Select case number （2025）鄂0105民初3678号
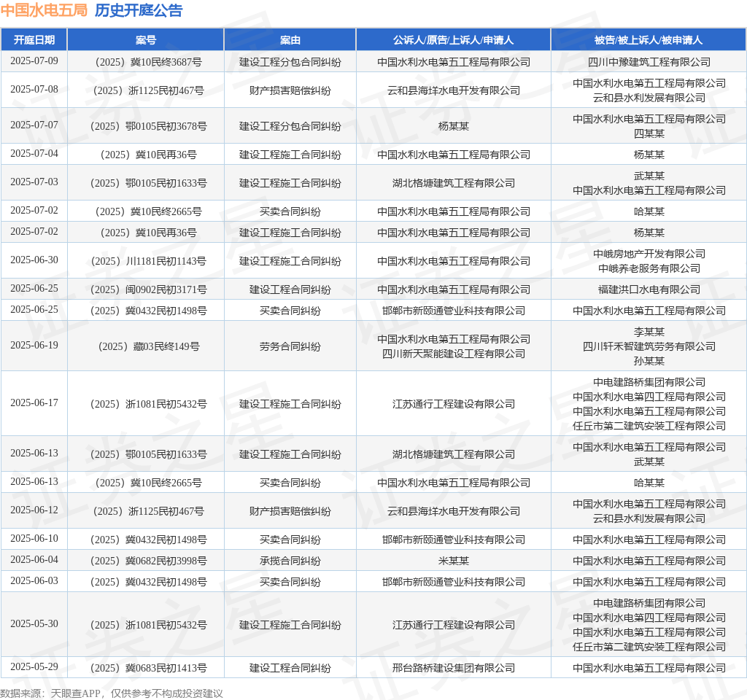Screen dimensions: 747x700 click(x=148, y=126)
